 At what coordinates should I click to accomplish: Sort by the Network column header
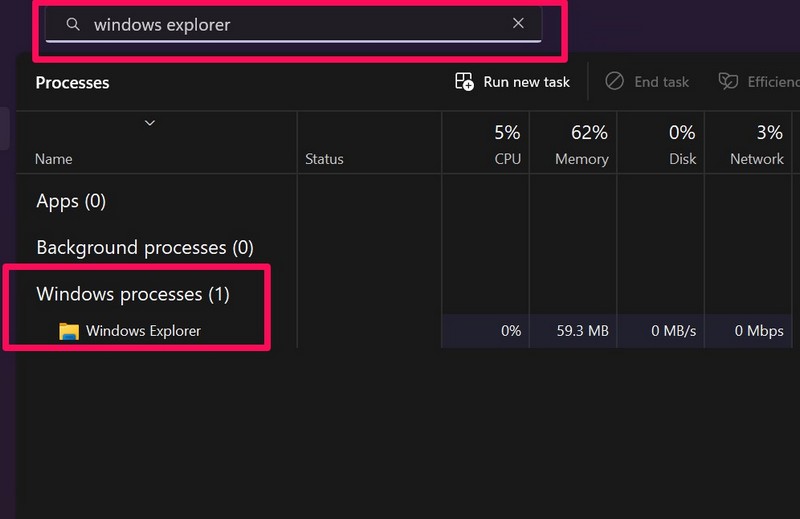pyautogui.click(x=756, y=159)
